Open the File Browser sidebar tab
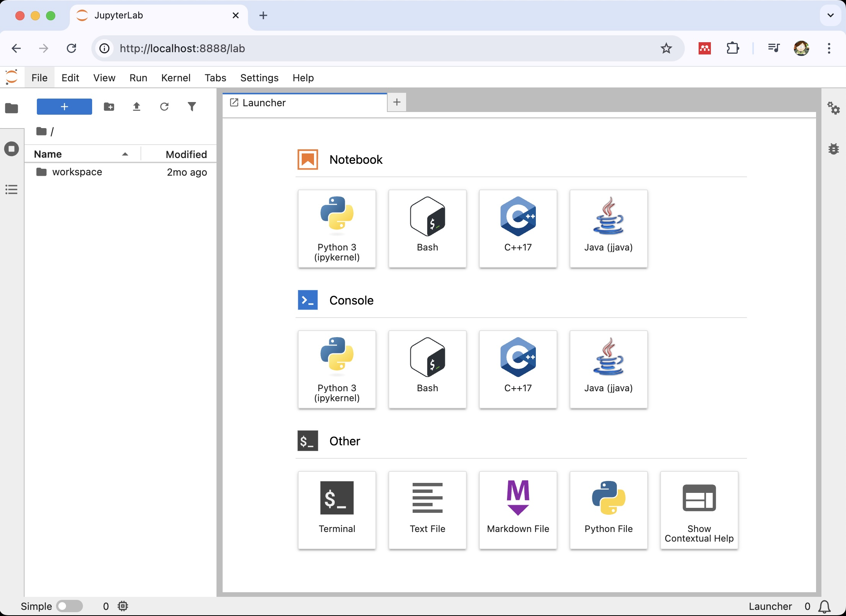Image resolution: width=846 pixels, height=616 pixels. click(x=12, y=108)
